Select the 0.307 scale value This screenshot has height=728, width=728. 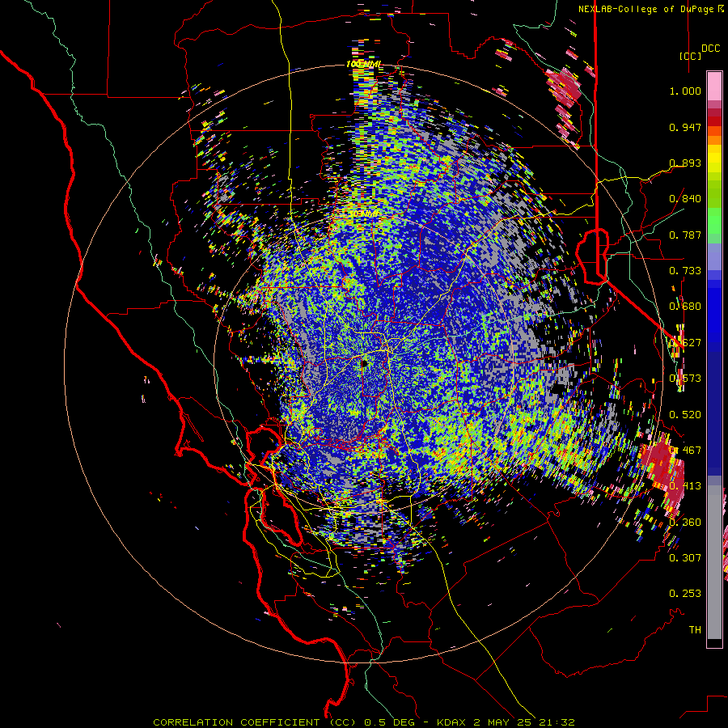tap(685, 557)
